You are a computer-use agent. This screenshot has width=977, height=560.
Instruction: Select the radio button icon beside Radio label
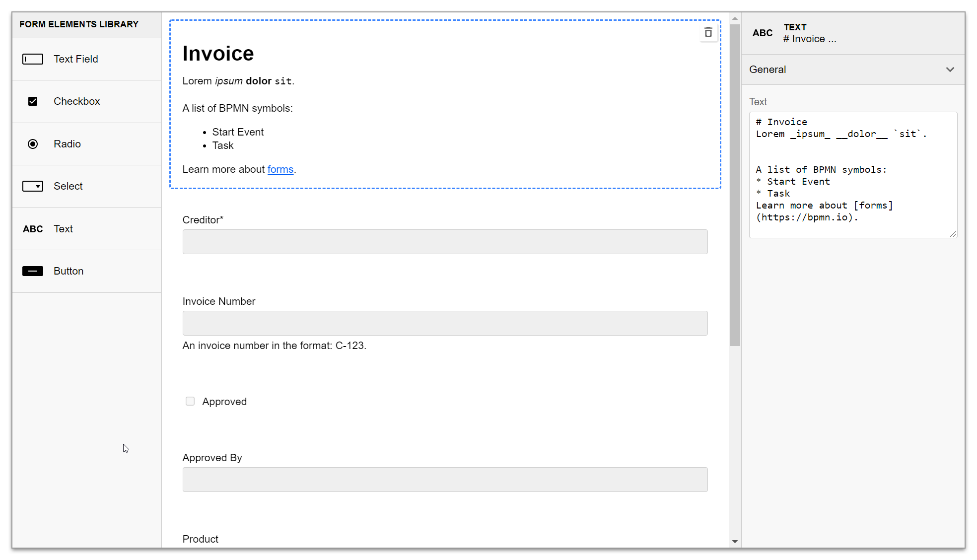point(33,143)
